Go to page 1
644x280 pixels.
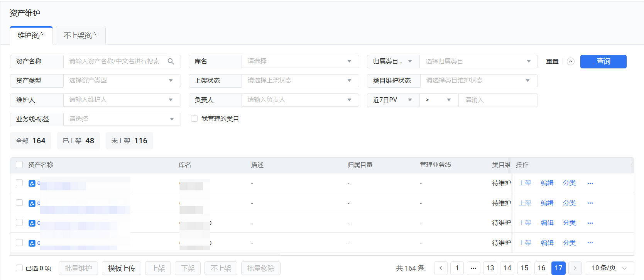[x=457, y=268]
